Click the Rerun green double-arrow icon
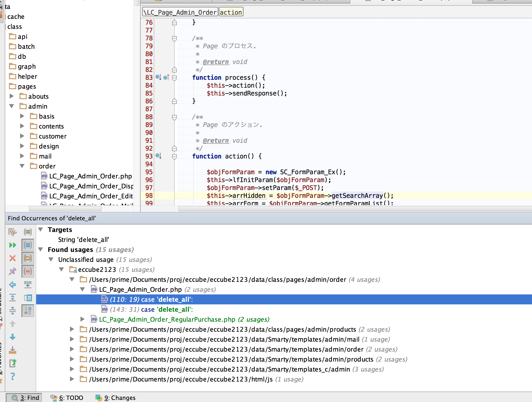 [x=12, y=245]
